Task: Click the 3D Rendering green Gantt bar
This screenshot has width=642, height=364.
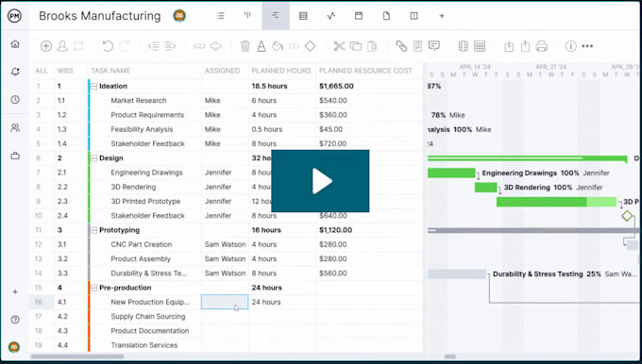Action: click(486, 188)
